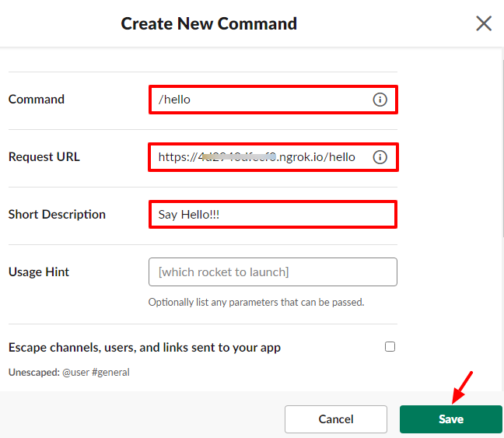Screen dimensions: 504x438
Task: Click the dialog's vertical scrollbar
Action: (x=502, y=148)
